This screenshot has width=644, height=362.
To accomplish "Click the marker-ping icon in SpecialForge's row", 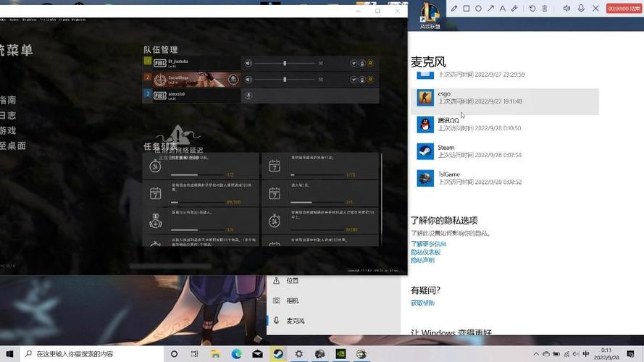I will click(x=354, y=79).
